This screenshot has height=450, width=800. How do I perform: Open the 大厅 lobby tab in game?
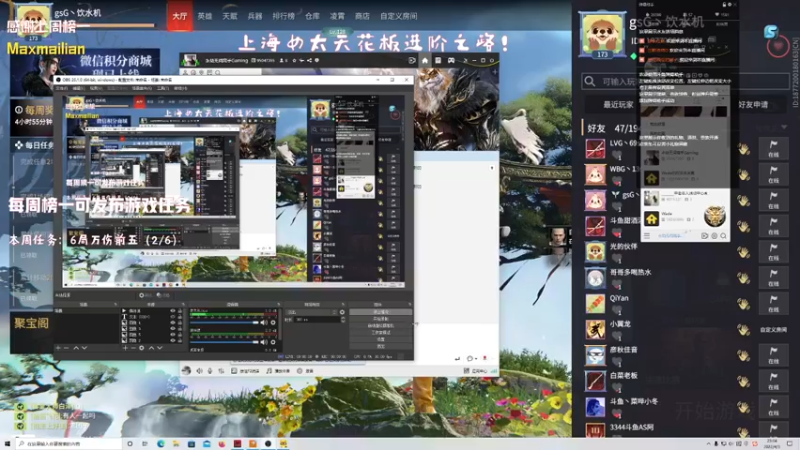point(180,16)
